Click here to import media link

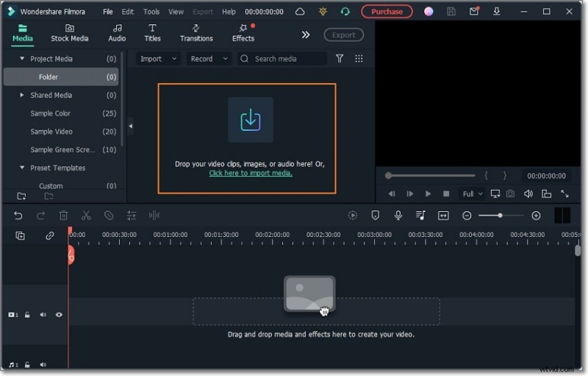pyautogui.click(x=251, y=173)
